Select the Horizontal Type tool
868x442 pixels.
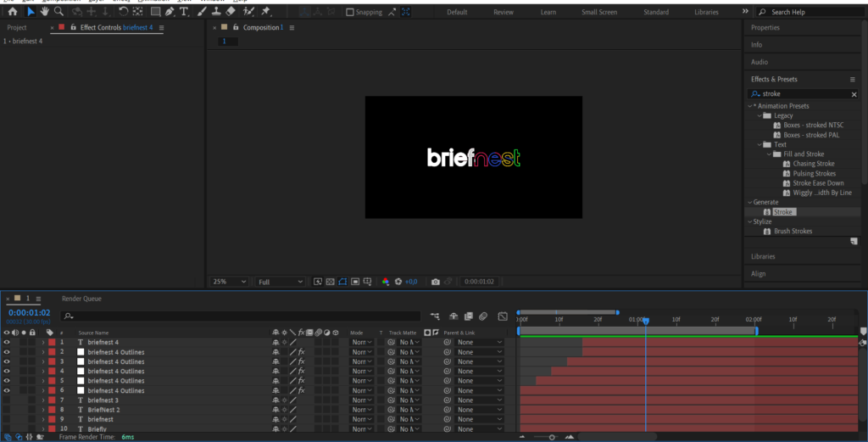click(x=184, y=12)
